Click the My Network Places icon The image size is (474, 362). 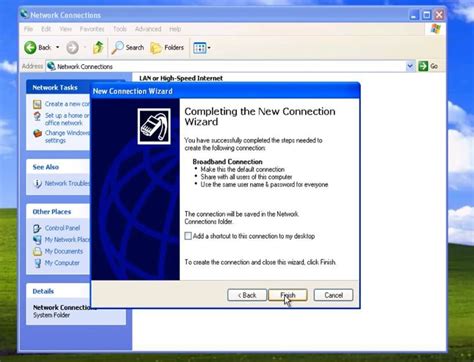(37, 240)
